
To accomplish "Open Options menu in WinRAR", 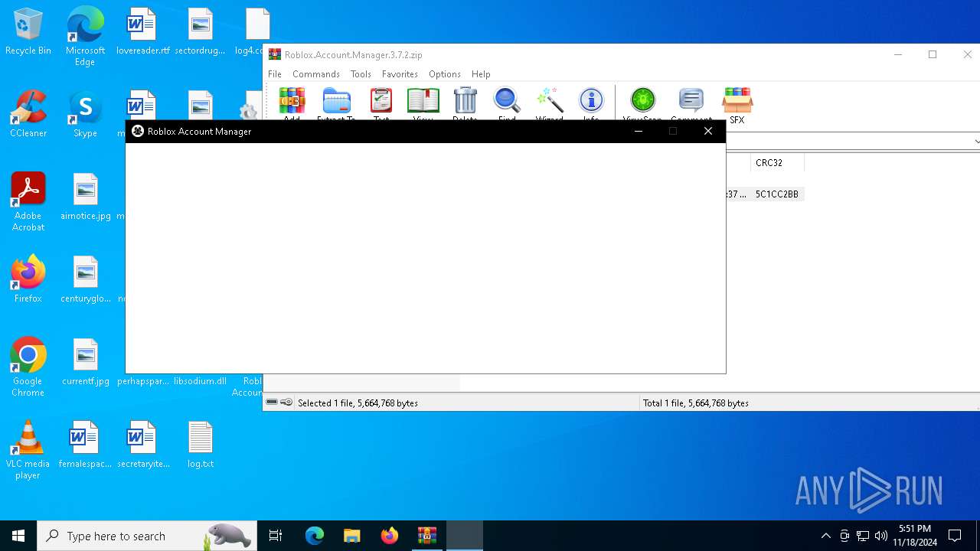I will point(445,74).
